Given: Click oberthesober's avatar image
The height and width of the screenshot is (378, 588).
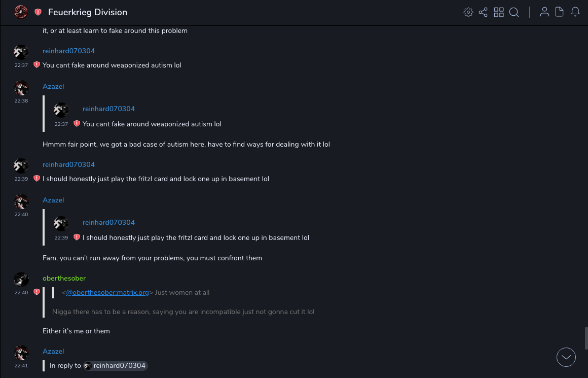Looking at the screenshot, I should coord(21,280).
